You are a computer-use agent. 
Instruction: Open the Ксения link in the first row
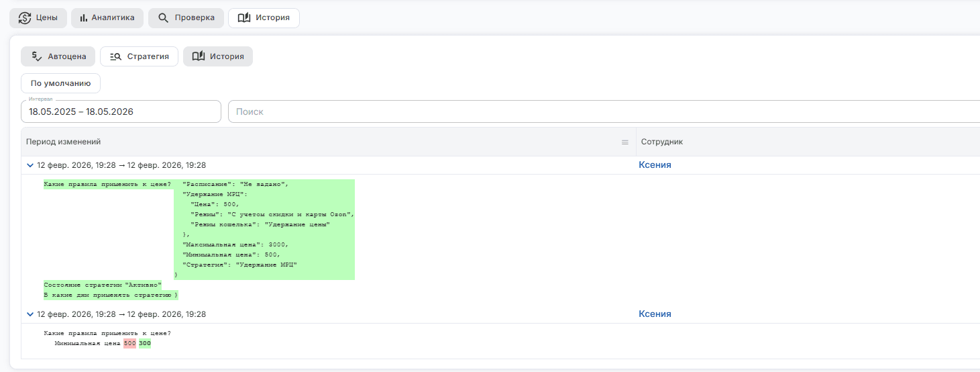tap(655, 165)
